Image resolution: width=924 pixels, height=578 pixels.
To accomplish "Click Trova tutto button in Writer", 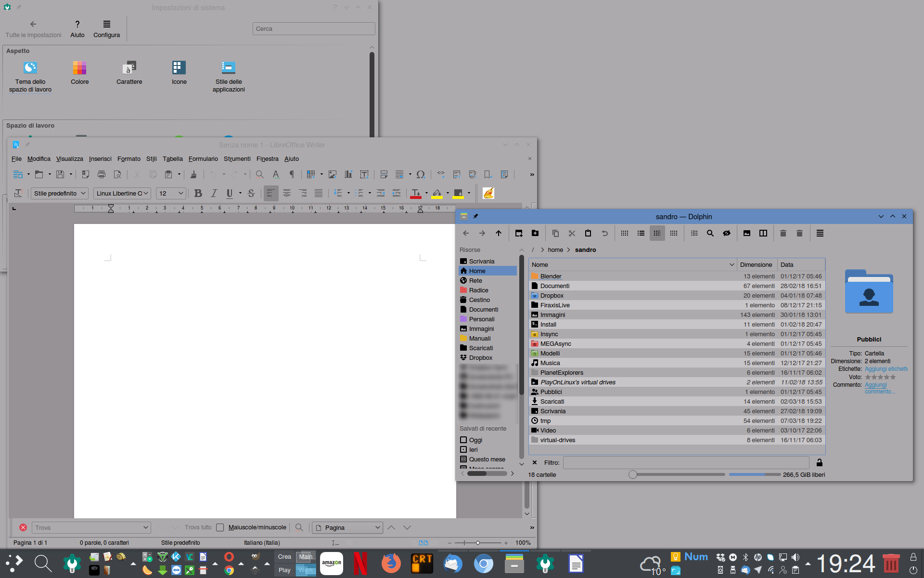I will [198, 527].
